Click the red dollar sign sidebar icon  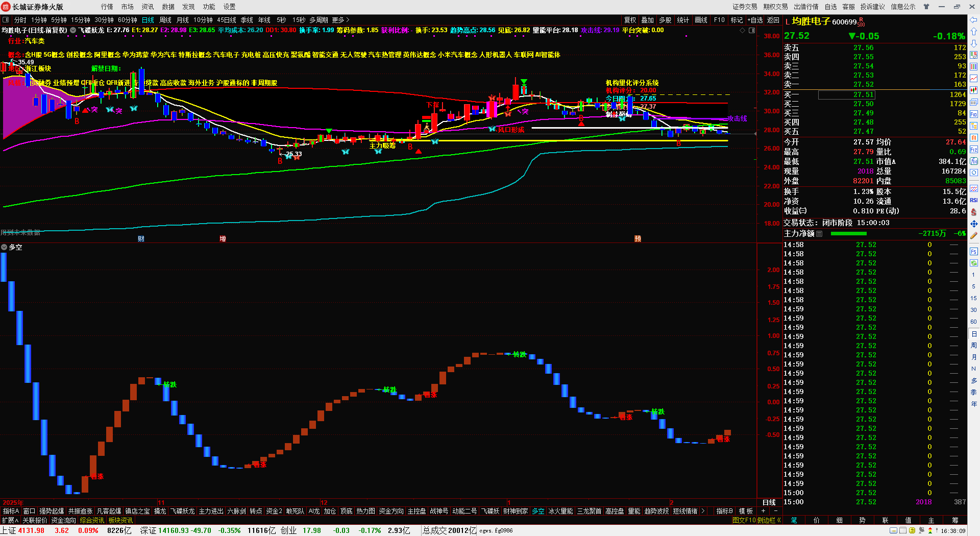click(x=974, y=212)
